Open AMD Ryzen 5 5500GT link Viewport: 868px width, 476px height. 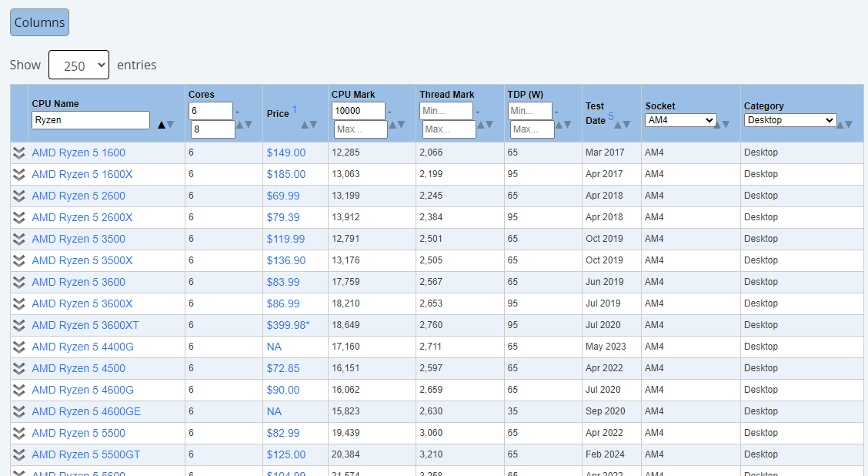[x=86, y=455]
